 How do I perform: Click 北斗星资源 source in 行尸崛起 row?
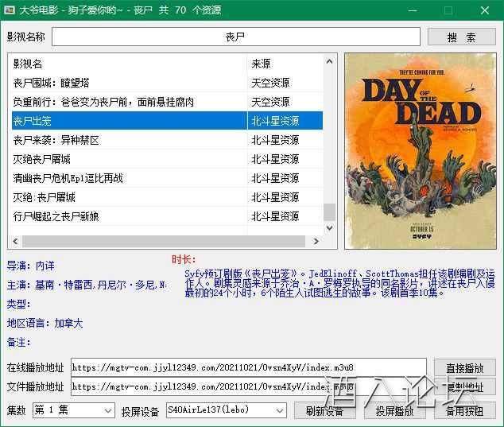(275, 216)
